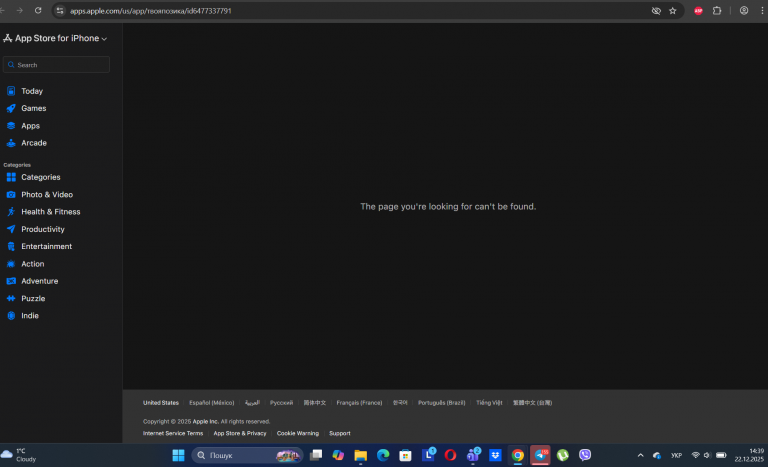Open Microsoft Teams from the taskbar
The width and height of the screenshot is (768, 467).
(x=473, y=456)
